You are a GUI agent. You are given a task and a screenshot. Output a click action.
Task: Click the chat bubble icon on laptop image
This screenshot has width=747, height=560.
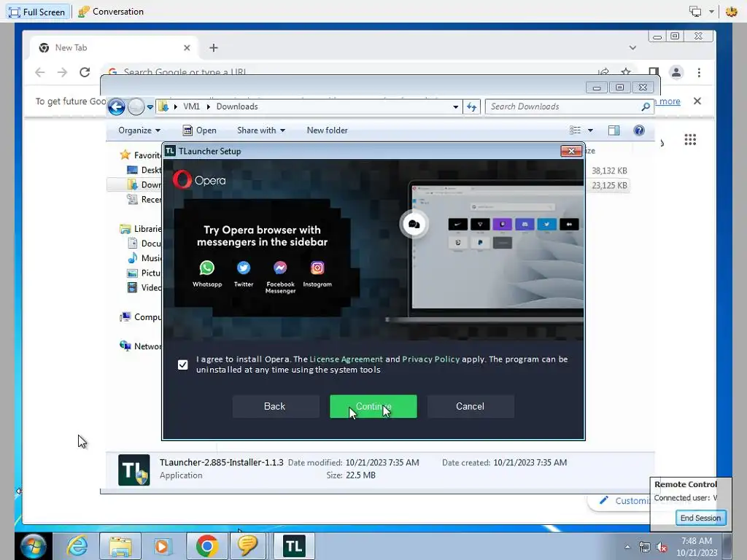click(x=414, y=225)
